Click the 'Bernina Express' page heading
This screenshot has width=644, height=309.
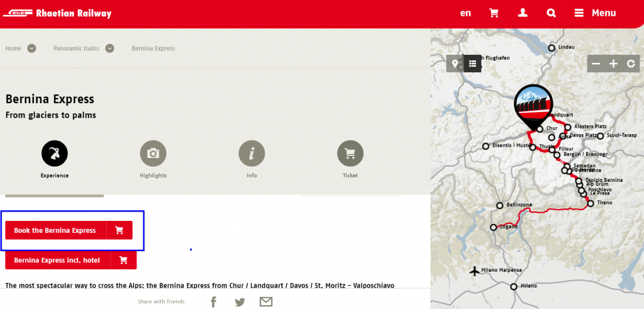click(x=50, y=99)
